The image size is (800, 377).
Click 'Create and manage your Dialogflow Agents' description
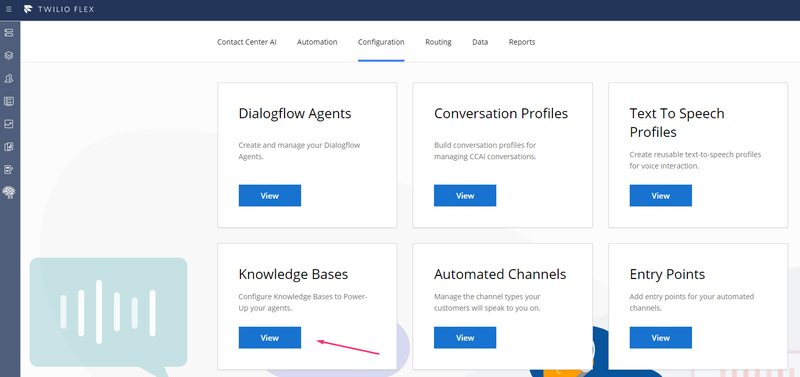point(299,151)
